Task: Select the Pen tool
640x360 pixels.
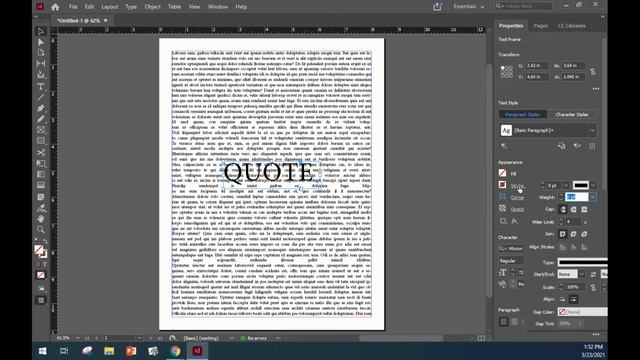Action: coord(40,108)
